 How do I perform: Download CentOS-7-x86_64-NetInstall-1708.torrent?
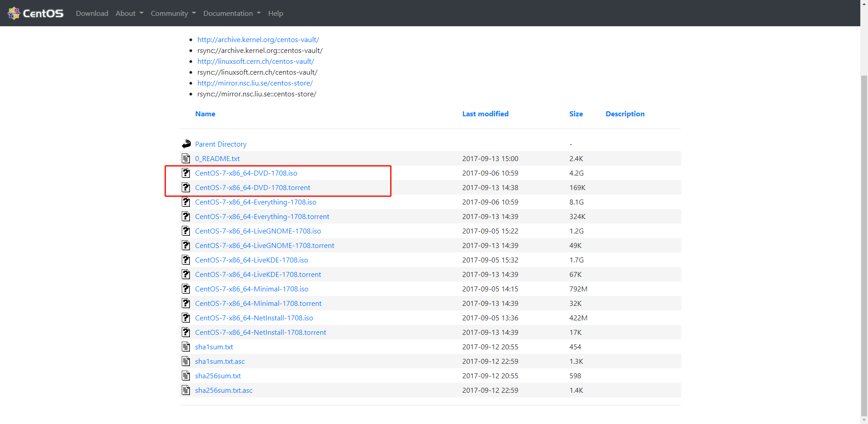coord(261,332)
